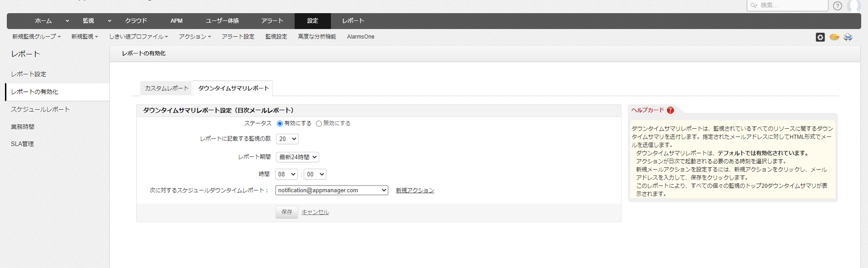Open the monitor count dropdown showing 20
This screenshot has width=868, height=268.
pos(287,139)
